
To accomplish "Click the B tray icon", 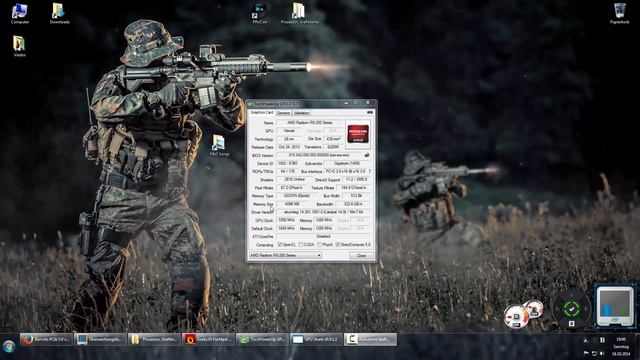I will [602, 340].
